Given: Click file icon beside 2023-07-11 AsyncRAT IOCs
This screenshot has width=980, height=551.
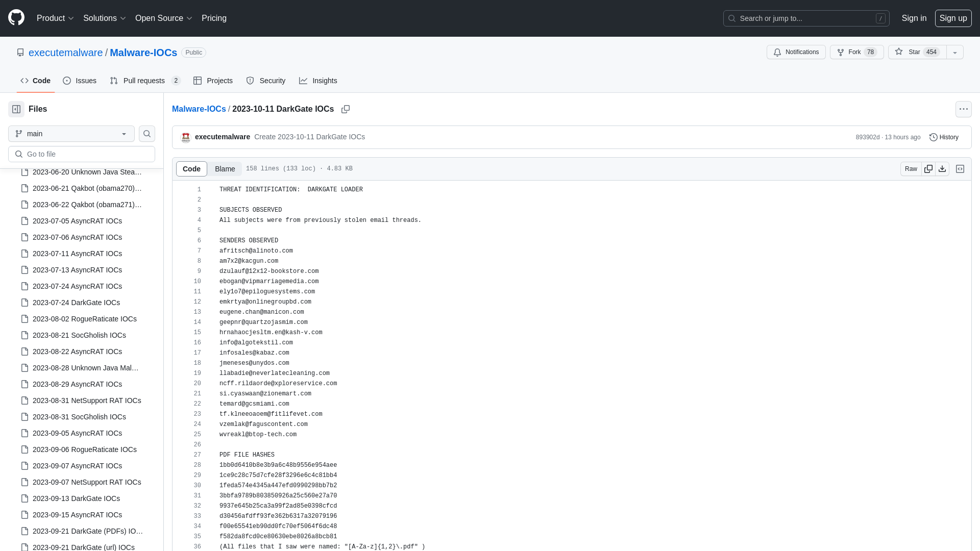Looking at the screenshot, I should point(24,254).
